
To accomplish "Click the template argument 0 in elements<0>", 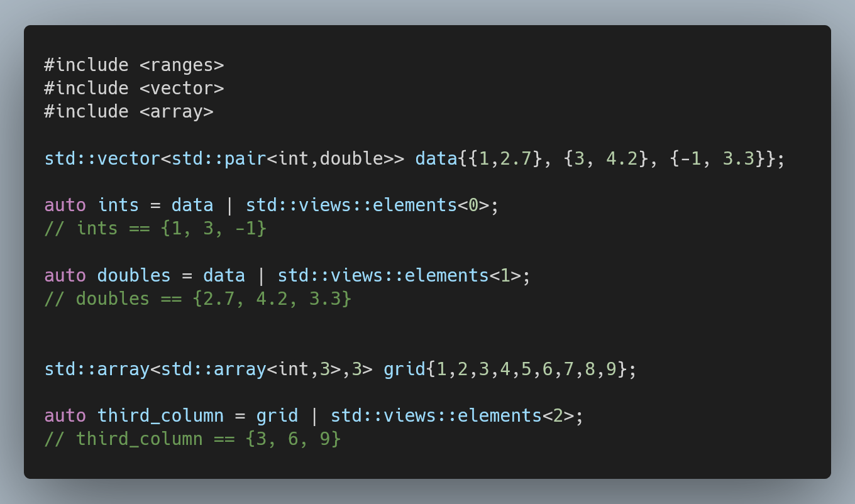I will point(473,205).
